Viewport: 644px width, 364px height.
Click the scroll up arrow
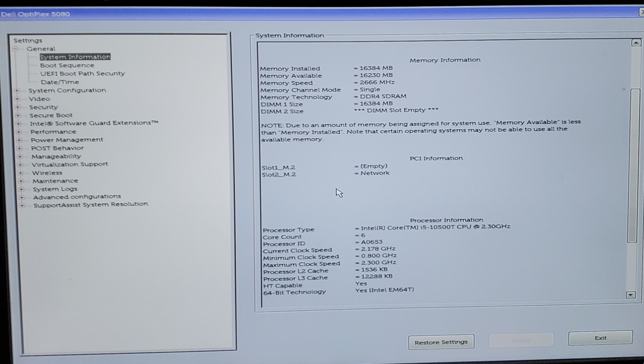point(636,43)
